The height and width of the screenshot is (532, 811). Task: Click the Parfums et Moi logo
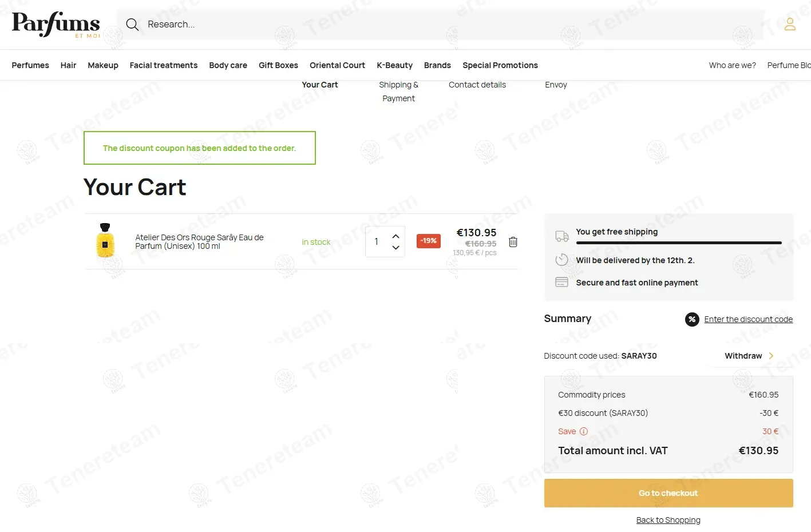(56, 25)
